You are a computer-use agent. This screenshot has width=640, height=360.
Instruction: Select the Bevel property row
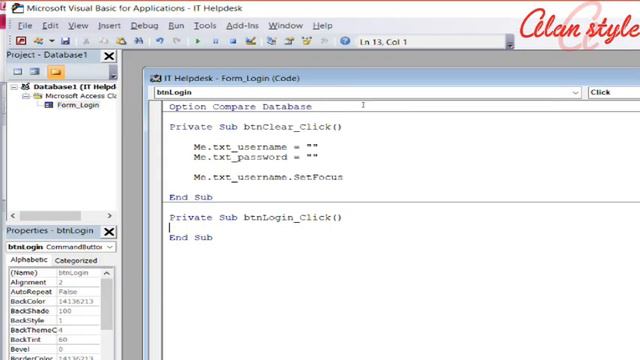(x=55, y=349)
